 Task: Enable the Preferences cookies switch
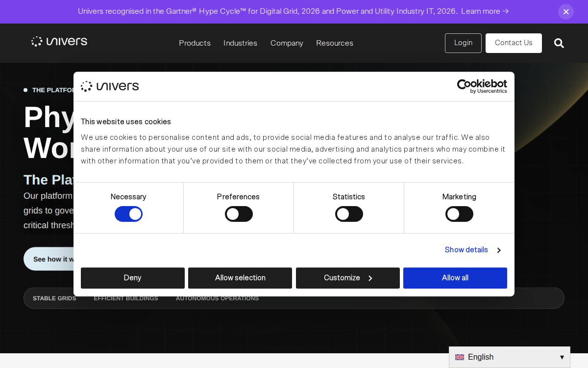coord(239,214)
